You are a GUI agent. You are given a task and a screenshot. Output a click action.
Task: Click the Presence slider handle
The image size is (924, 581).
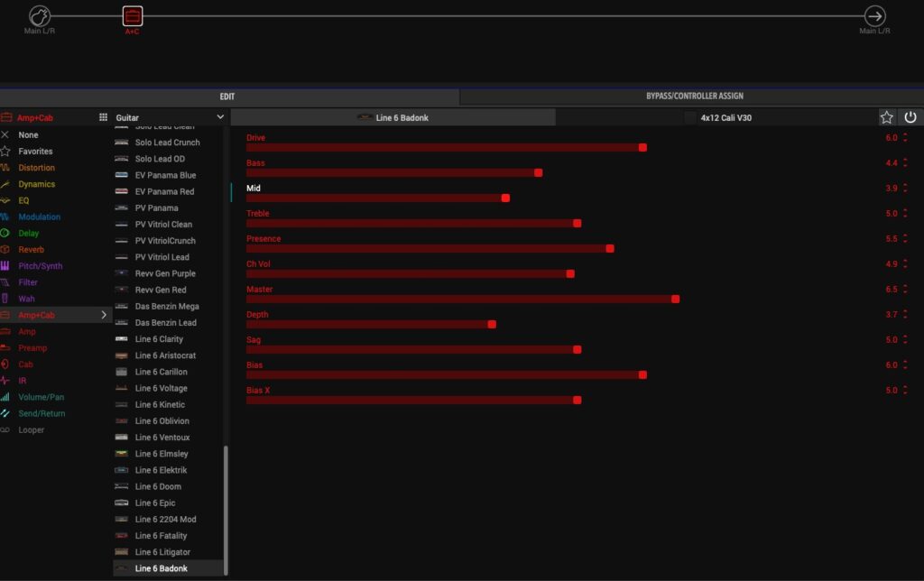click(x=610, y=248)
